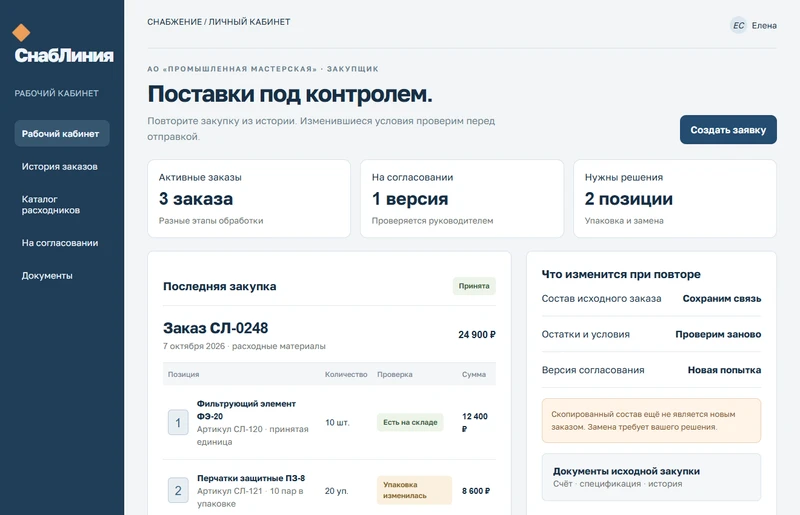Click the Заказ СЛ-0248 heading

point(215,328)
